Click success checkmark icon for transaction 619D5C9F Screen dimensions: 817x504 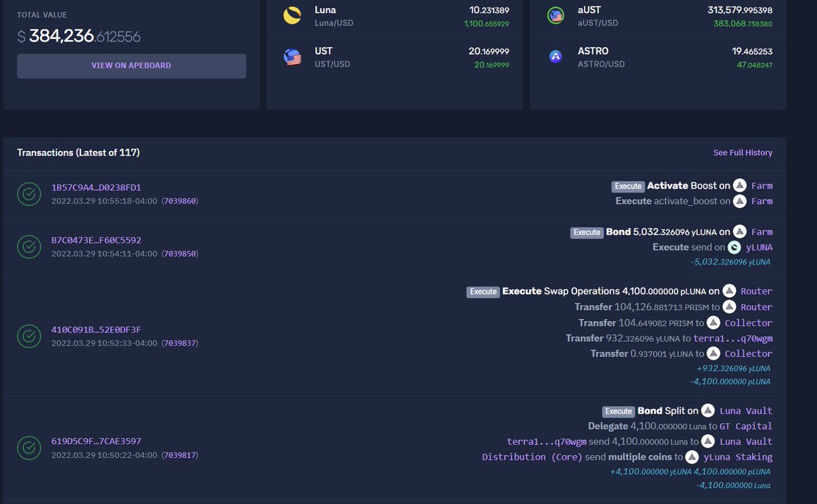(x=29, y=448)
